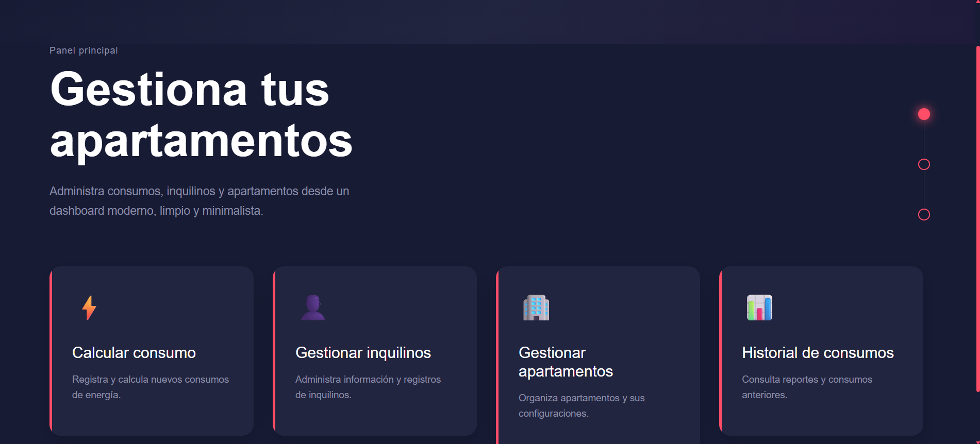Jump to the third section indicator dot
This screenshot has height=444, width=980.
coord(924,214)
